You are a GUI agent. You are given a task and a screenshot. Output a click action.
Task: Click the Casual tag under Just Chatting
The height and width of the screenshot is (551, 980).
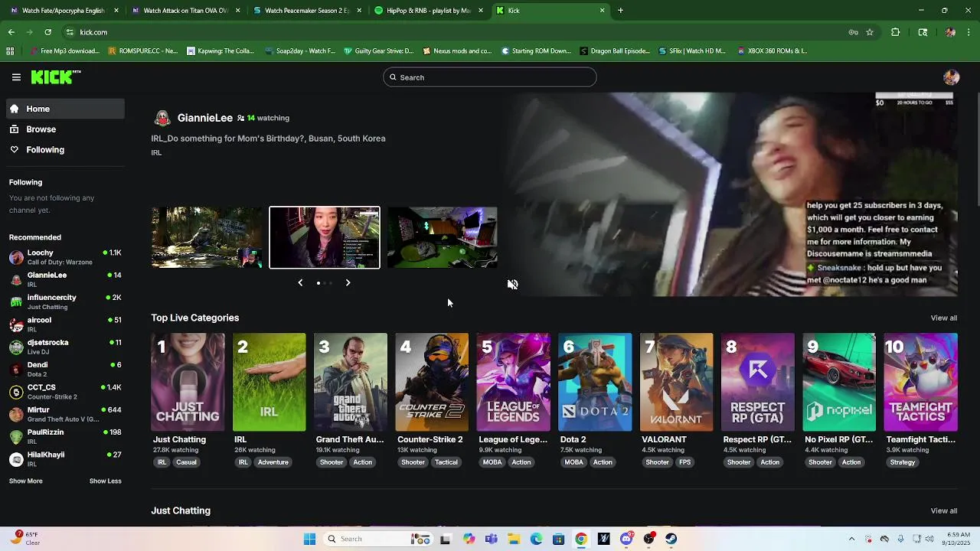point(187,462)
